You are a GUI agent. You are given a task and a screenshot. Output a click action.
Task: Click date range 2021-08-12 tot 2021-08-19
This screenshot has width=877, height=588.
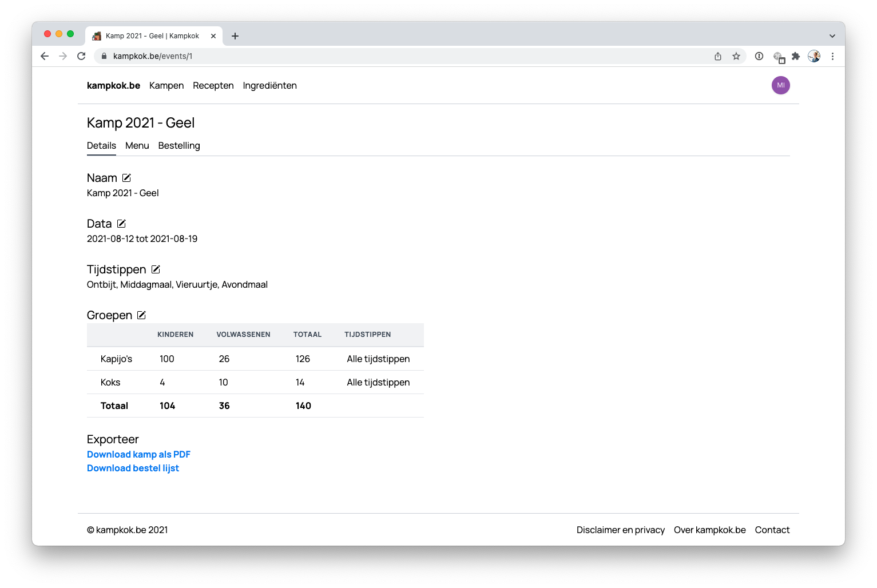142,239
